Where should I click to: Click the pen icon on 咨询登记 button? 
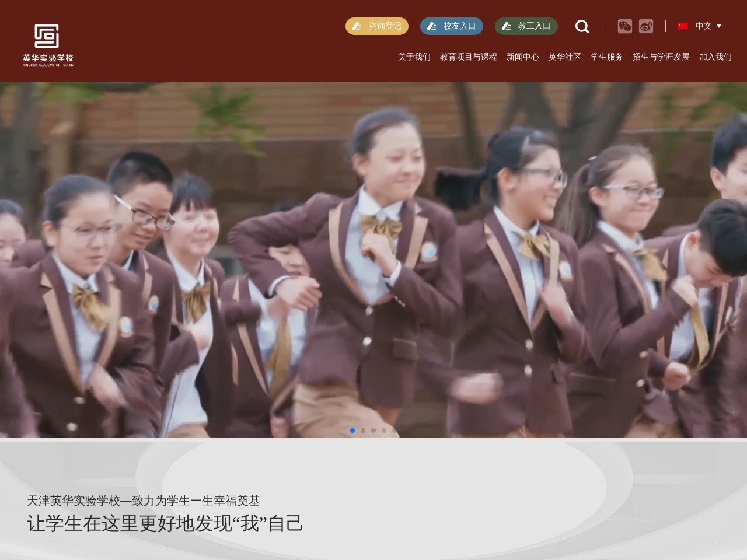tap(358, 26)
